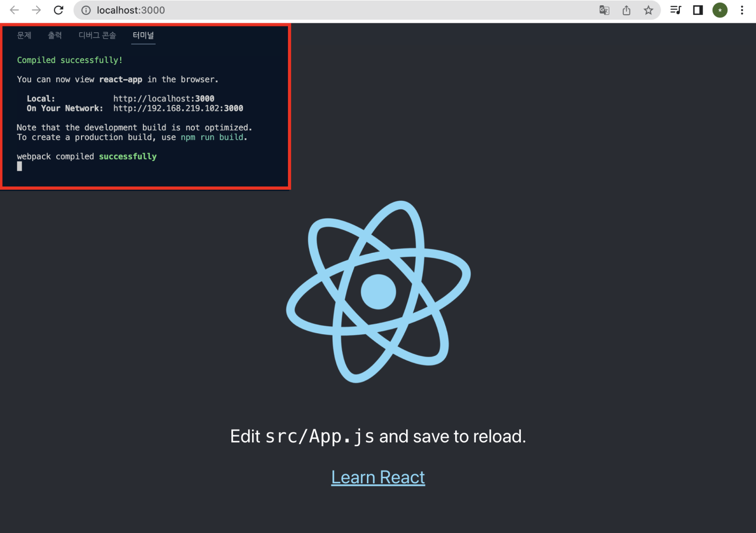Toggle the browser side panel
The image size is (756, 533).
pyautogui.click(x=698, y=10)
